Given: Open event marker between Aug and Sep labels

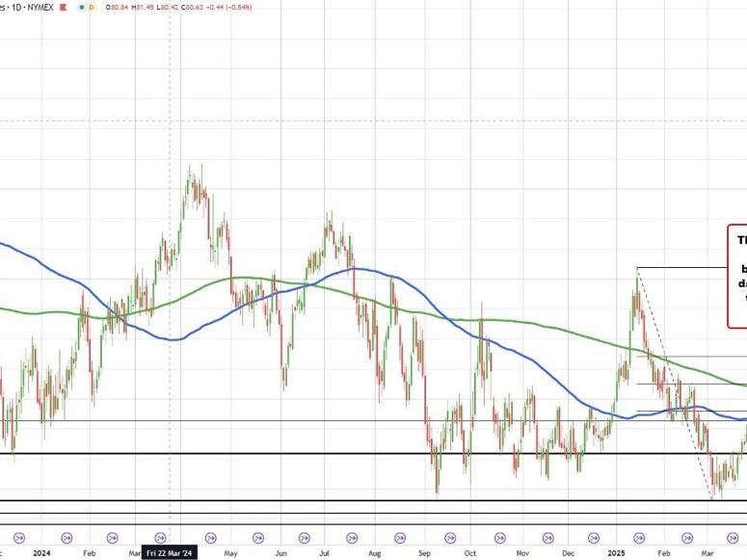Looking at the screenshot, I should (x=400, y=538).
